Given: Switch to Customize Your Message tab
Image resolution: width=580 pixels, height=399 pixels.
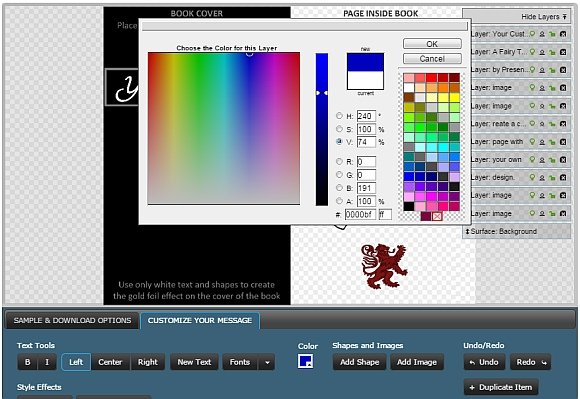Looking at the screenshot, I should [x=200, y=321].
